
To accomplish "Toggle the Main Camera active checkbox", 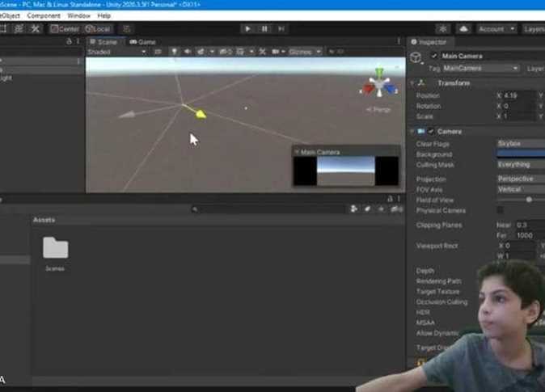I will (x=434, y=56).
